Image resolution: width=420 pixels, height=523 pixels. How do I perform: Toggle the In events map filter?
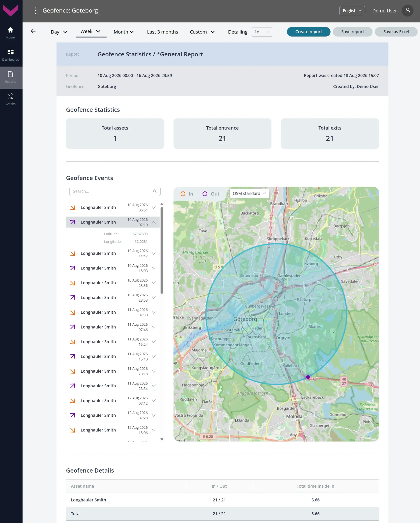(187, 194)
